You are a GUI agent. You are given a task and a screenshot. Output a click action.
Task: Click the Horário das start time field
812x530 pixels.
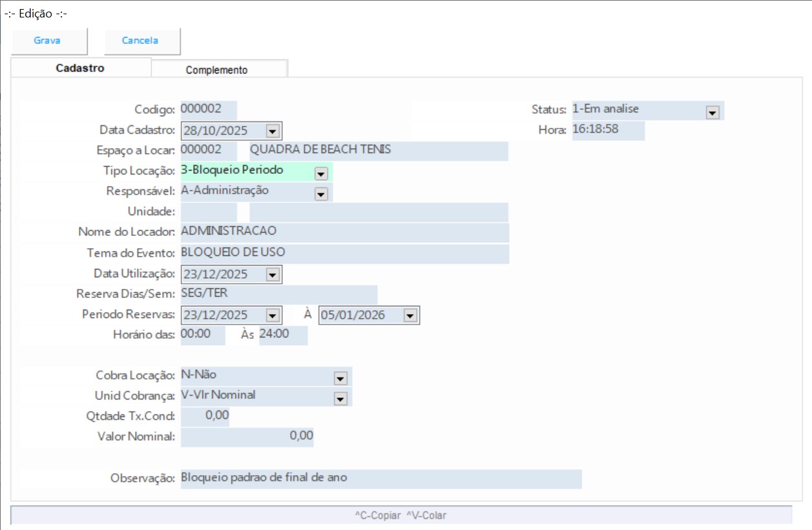coord(202,335)
